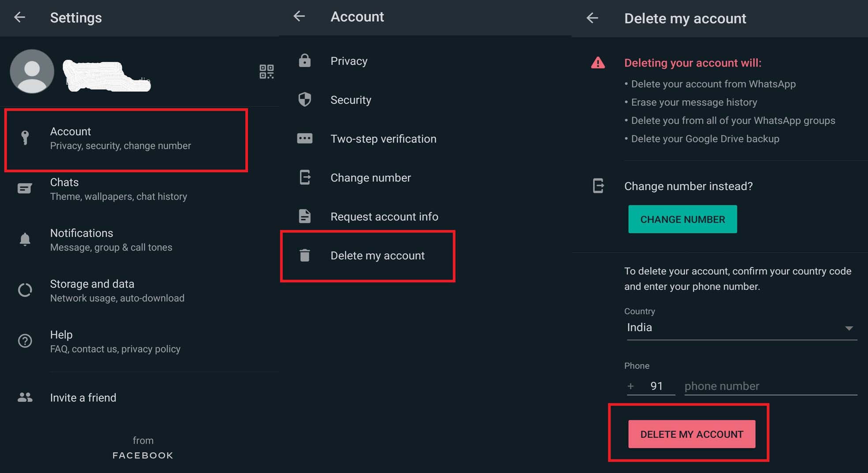Click 'Change number instead?' text
The height and width of the screenshot is (473, 868).
688,186
